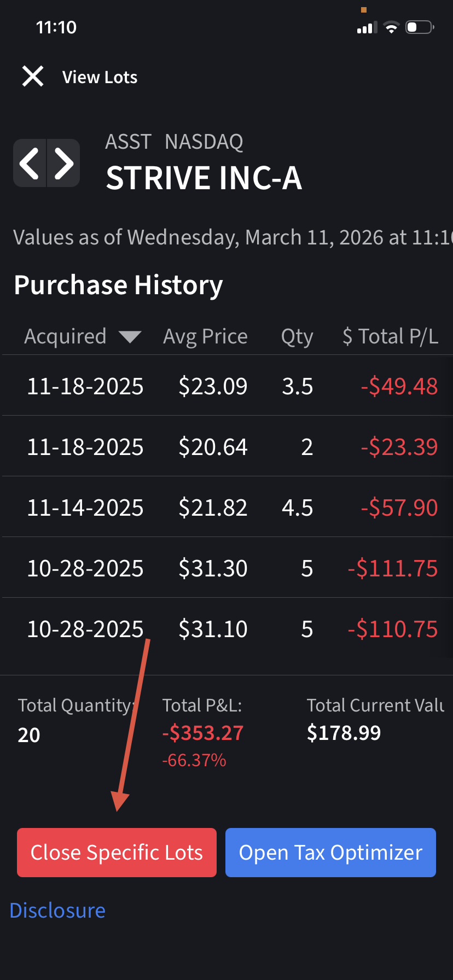
Task: Click the Close Specific Lots button
Action: (117, 853)
